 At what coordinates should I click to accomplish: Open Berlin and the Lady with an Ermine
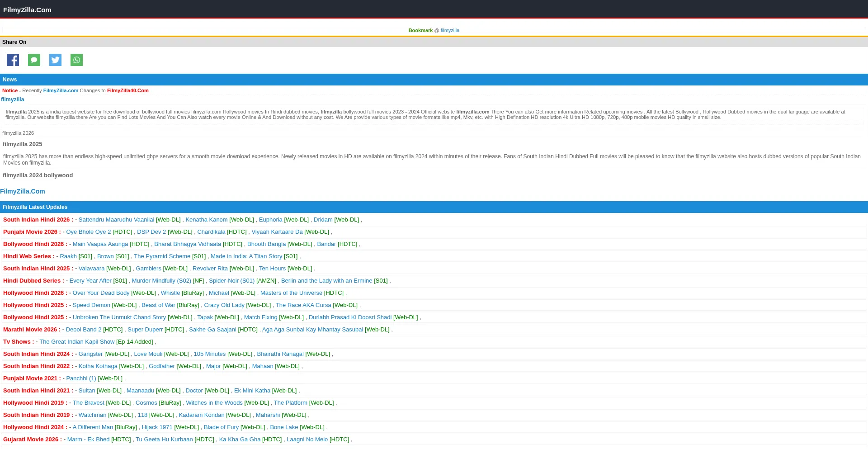pyautogui.click(x=327, y=281)
